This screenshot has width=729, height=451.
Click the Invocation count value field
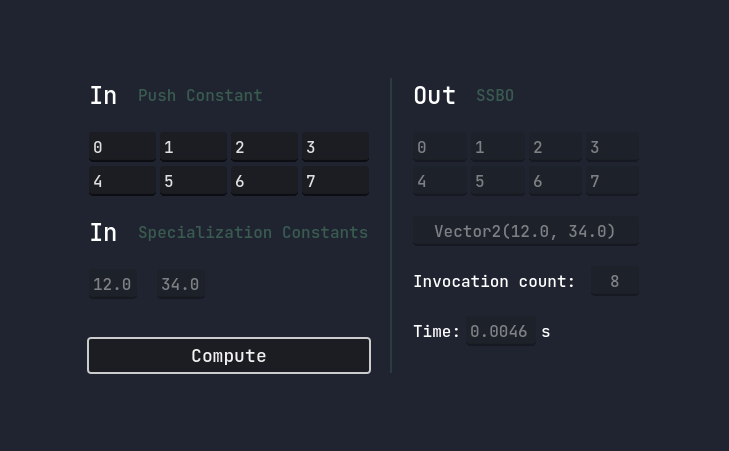pos(614,281)
